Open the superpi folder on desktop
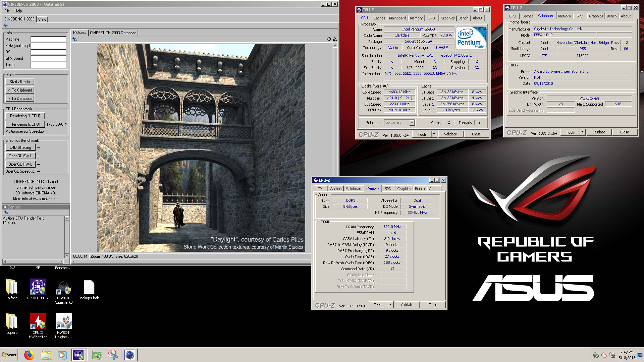This screenshot has height=362, width=644. (x=12, y=324)
